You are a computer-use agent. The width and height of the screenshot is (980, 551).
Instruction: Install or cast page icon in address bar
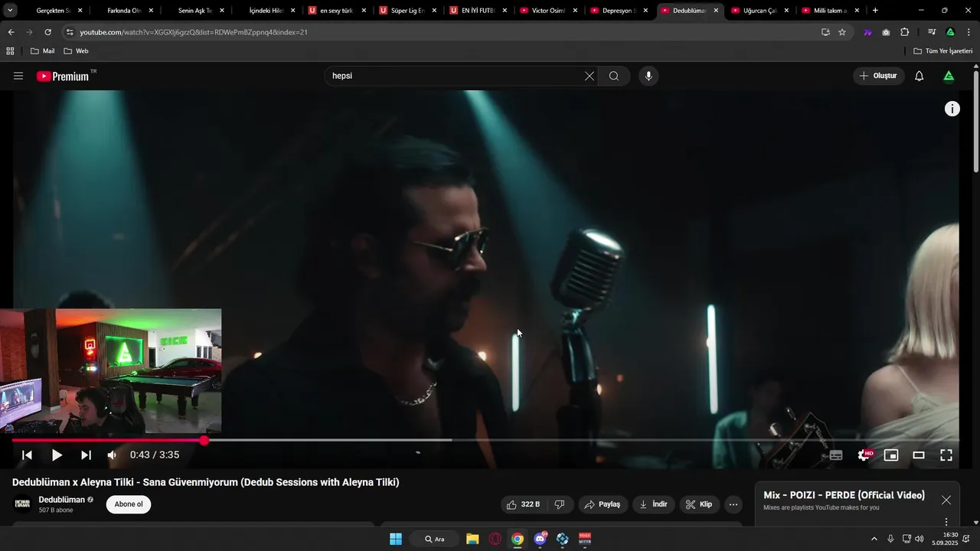click(825, 32)
